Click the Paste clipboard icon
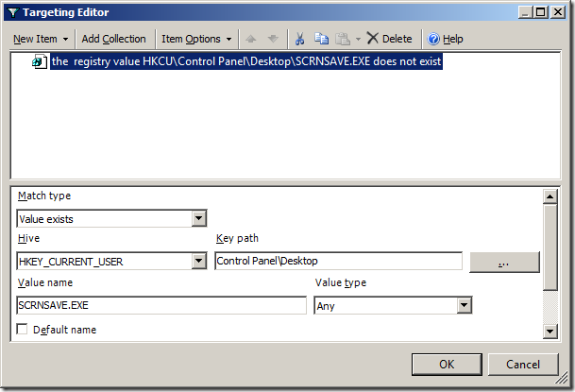Image resolution: width=575 pixels, height=392 pixels. pyautogui.click(x=342, y=39)
